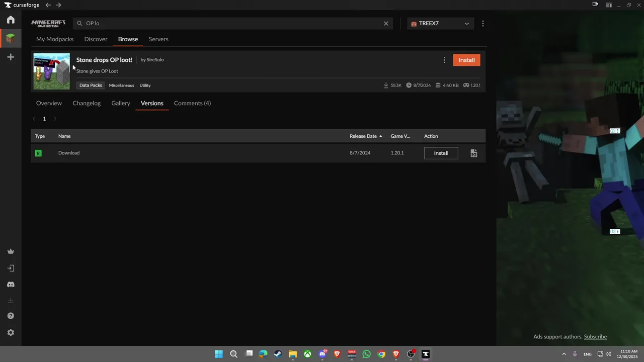The height and width of the screenshot is (362, 644).
Task: Click the Stone drops OP loot! title
Action: pyautogui.click(x=104, y=60)
